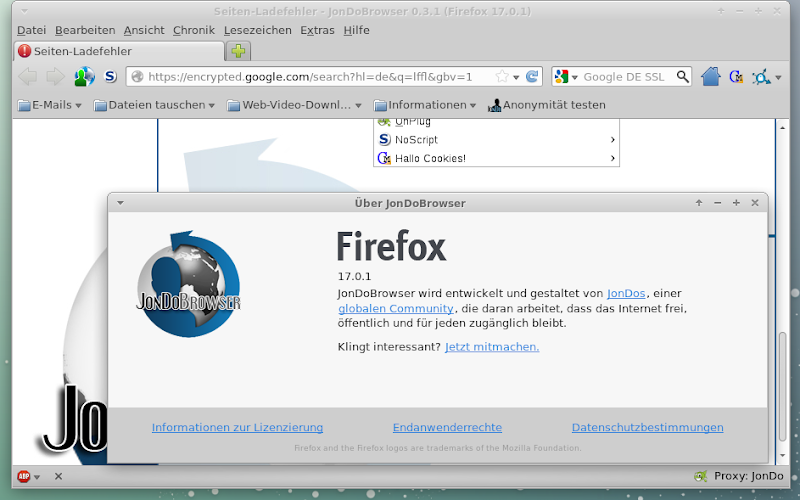The width and height of the screenshot is (800, 500).
Task: Open the E-Mails bookmark folder
Action: (49, 105)
